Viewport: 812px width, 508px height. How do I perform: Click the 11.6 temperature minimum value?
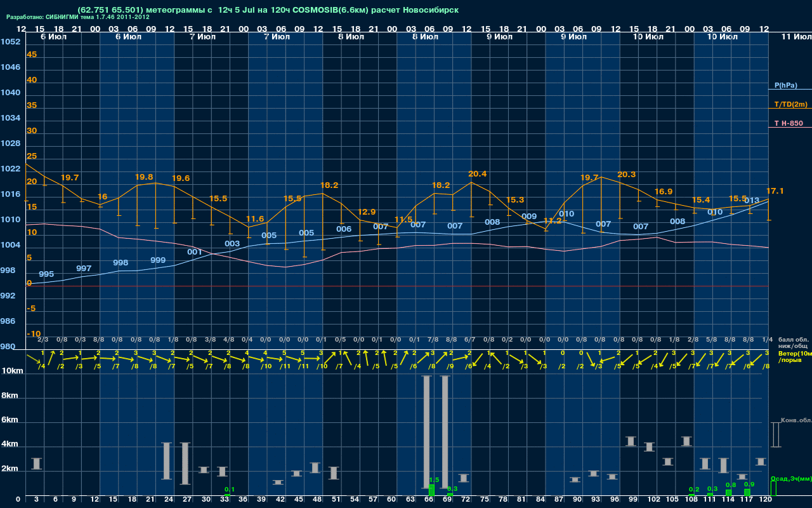[x=255, y=219]
